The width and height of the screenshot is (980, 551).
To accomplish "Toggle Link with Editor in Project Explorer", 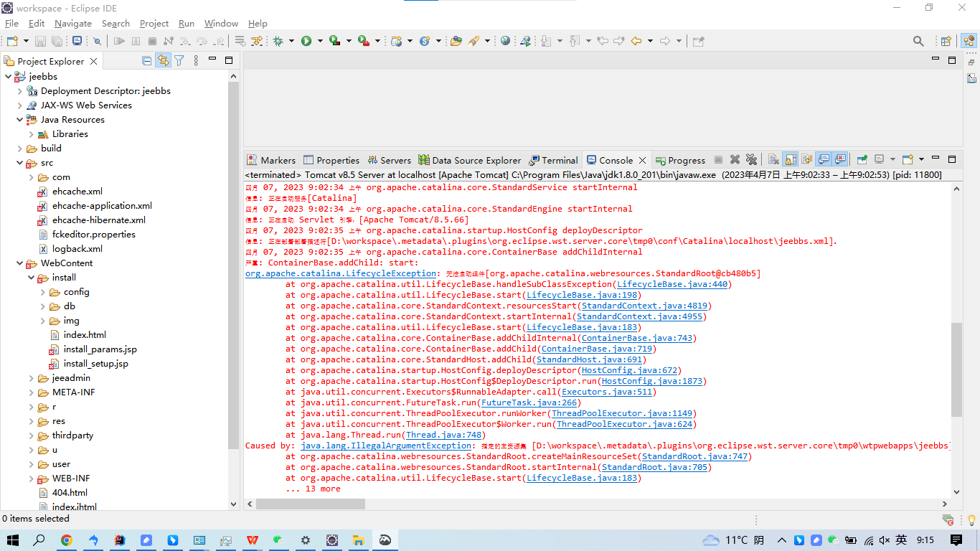I will [x=164, y=61].
